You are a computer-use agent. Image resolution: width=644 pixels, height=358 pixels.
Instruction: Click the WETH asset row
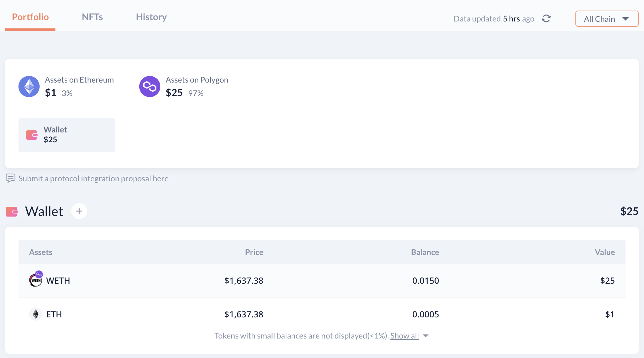click(322, 280)
